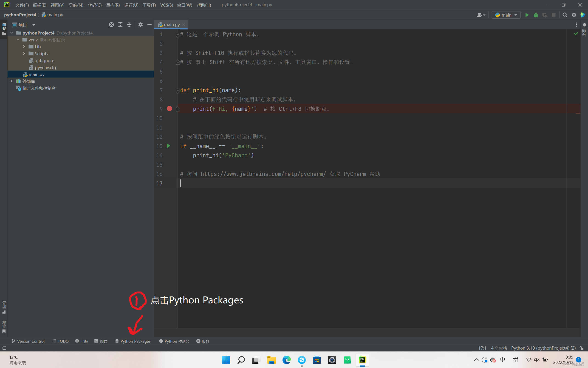Open the user account icon dropdown
Viewport: 588px width, 368px height.
pyautogui.click(x=481, y=15)
